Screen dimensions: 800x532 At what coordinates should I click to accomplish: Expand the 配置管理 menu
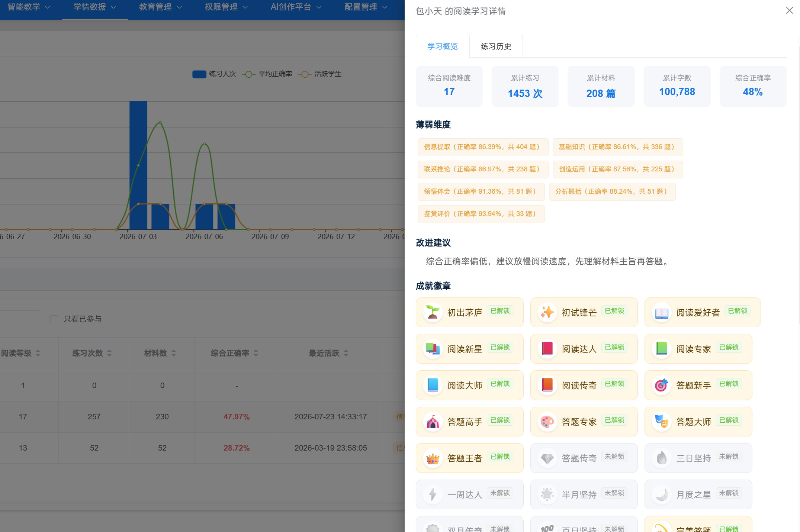[x=366, y=7]
